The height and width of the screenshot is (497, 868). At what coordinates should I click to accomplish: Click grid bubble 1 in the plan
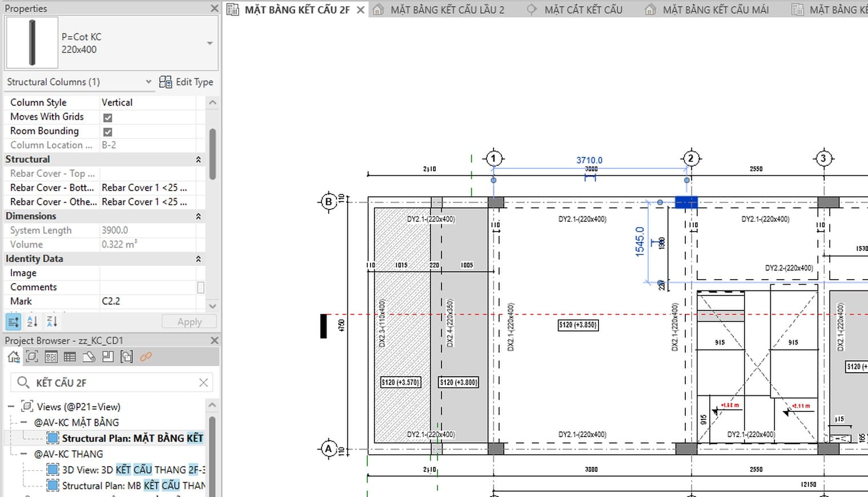coord(493,159)
